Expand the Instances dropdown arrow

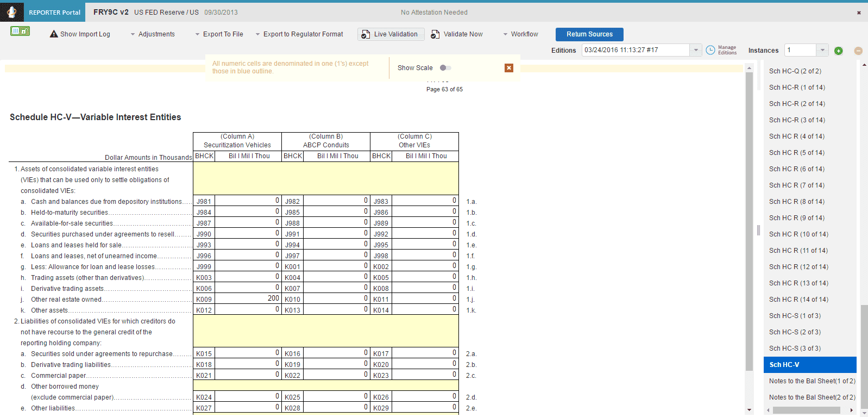tap(822, 50)
